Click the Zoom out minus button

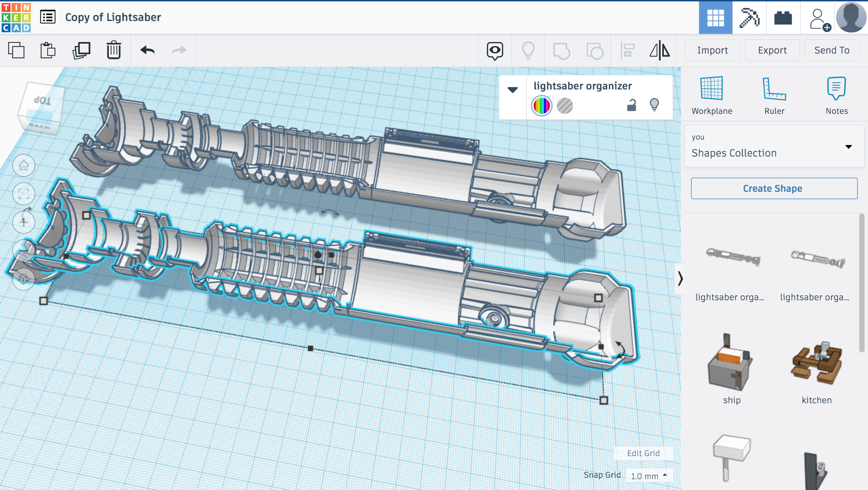24,250
